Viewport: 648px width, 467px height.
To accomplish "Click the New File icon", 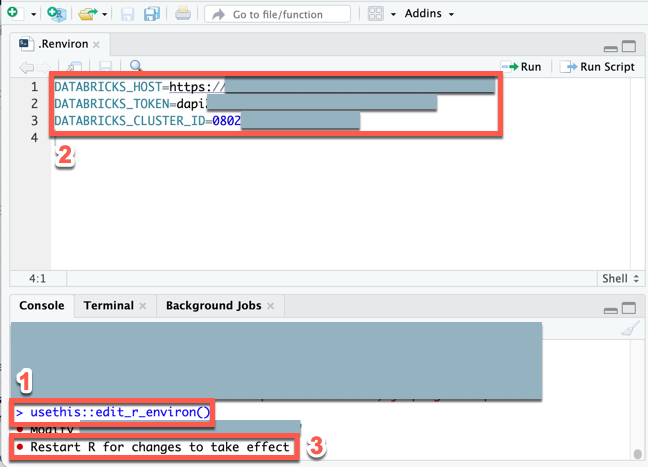I will pos(11,14).
